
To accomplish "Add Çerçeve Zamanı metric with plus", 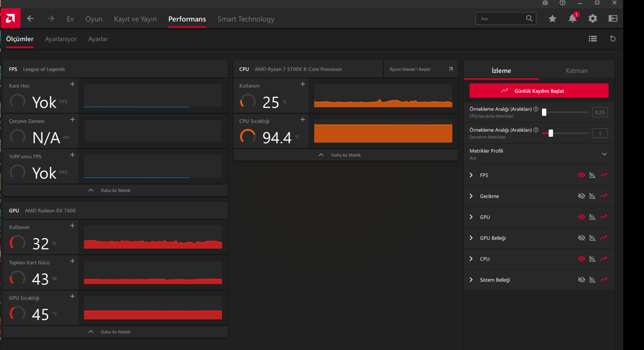I will [x=72, y=119].
